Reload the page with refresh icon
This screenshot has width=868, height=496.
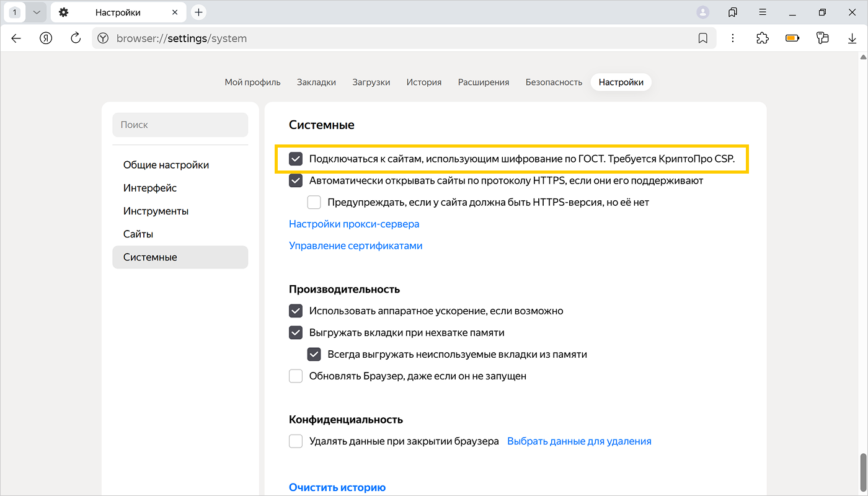click(x=76, y=38)
